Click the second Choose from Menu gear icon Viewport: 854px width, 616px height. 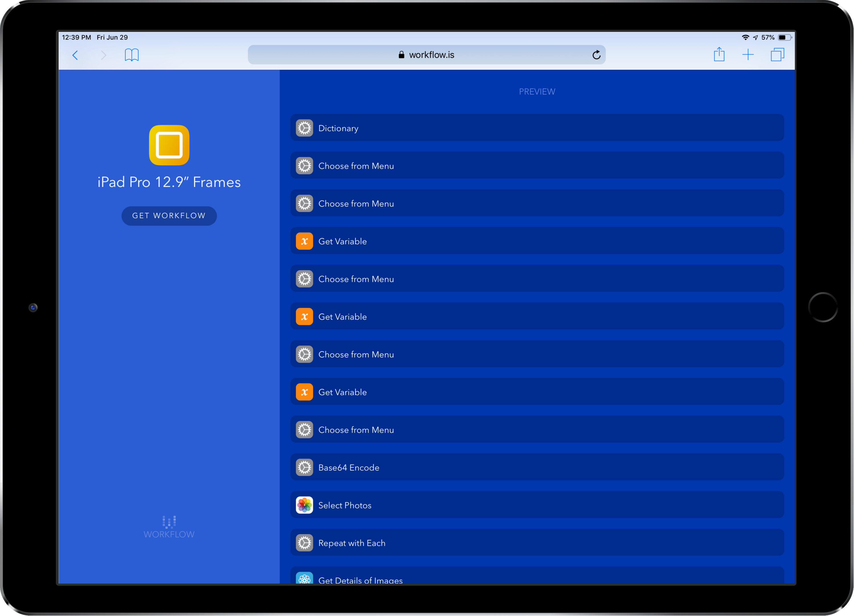pos(304,203)
